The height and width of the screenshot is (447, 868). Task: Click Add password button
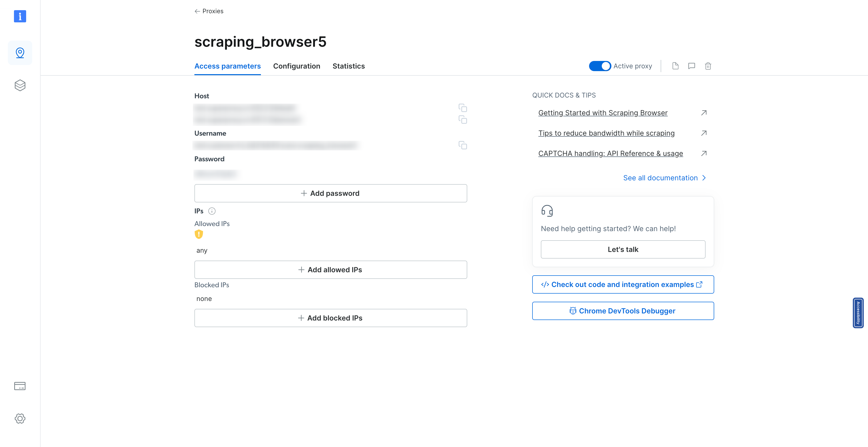tap(331, 193)
